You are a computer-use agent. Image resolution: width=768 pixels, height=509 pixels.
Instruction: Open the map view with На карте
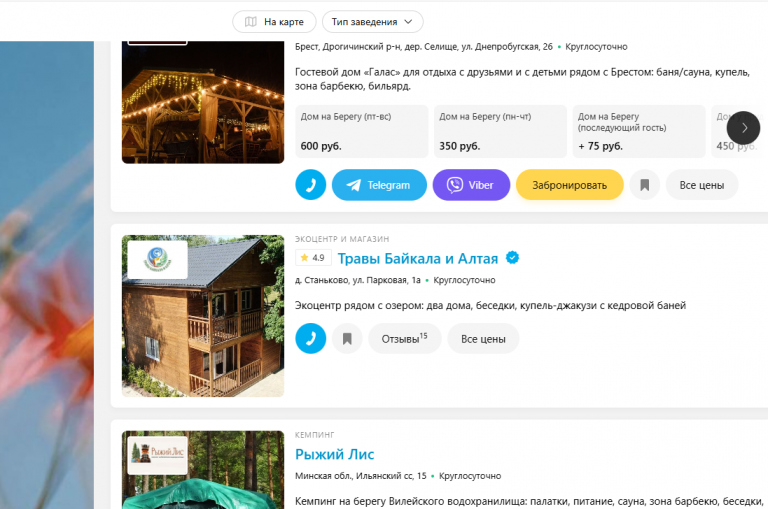pos(274,22)
